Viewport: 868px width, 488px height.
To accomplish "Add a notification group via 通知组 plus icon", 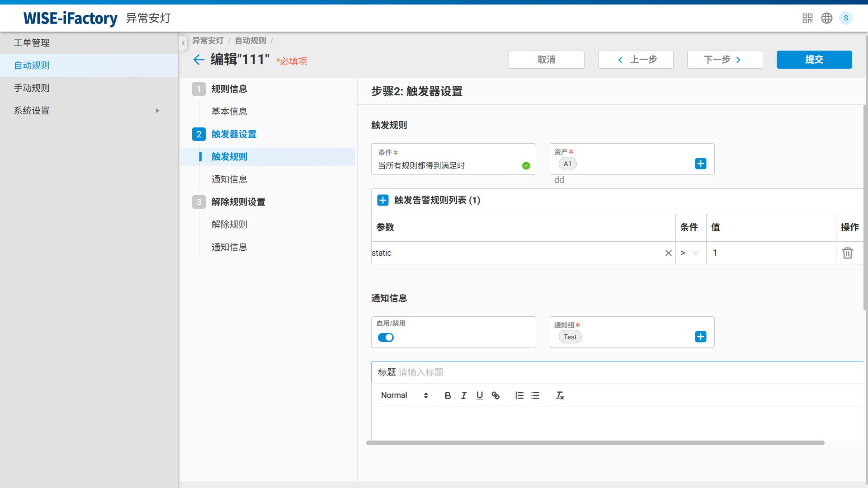I will pos(701,337).
